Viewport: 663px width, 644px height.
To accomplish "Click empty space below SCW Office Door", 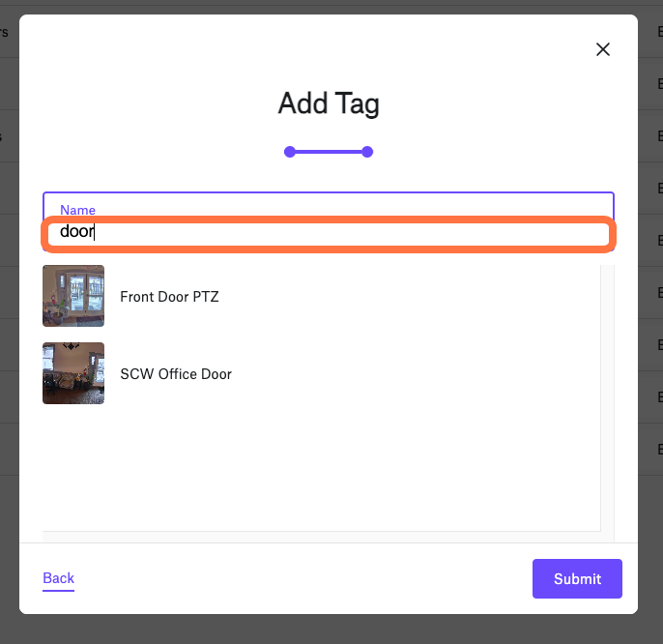I will [x=321, y=470].
